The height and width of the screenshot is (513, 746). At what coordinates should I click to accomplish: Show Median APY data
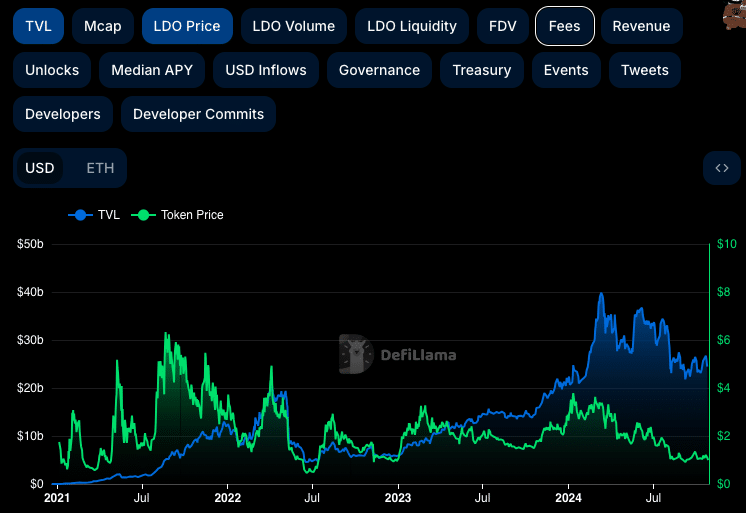pyautogui.click(x=152, y=70)
